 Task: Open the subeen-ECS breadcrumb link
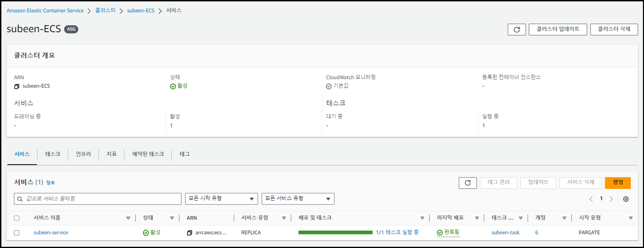pos(141,10)
